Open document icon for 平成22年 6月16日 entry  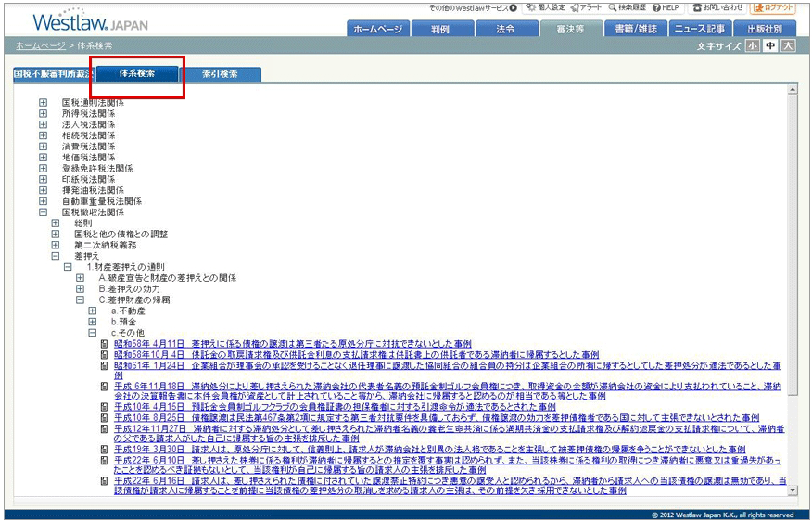click(104, 480)
